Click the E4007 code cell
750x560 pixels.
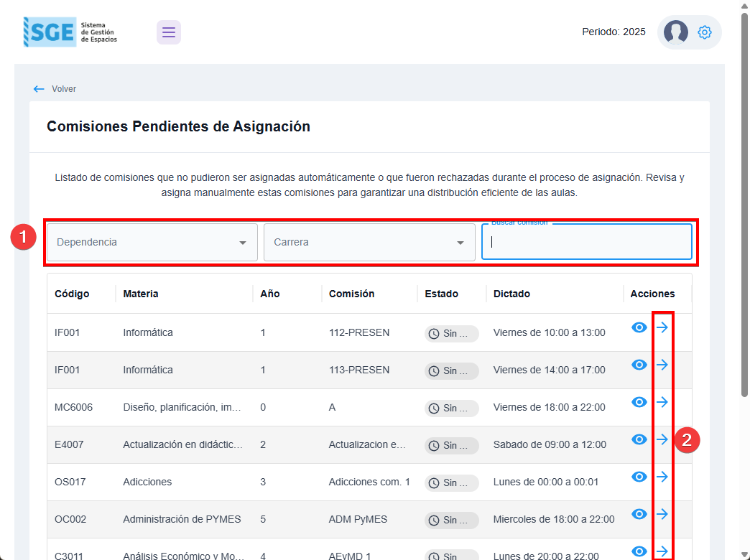69,444
